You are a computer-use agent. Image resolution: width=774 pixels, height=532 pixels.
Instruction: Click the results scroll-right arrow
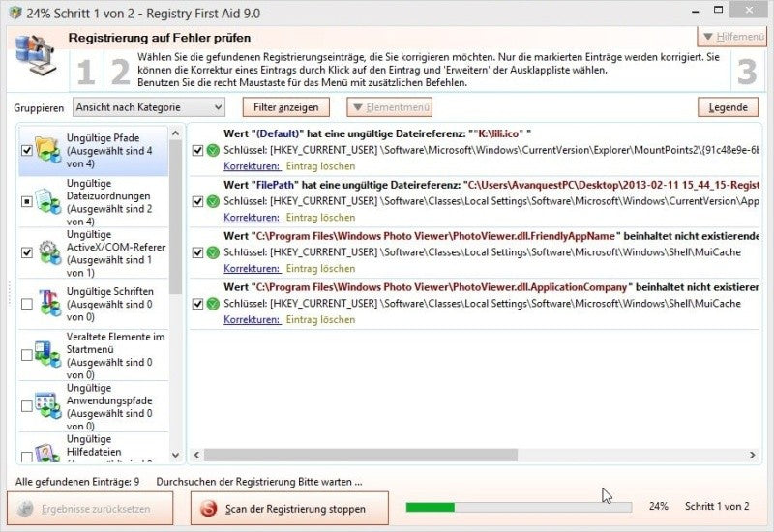752,455
